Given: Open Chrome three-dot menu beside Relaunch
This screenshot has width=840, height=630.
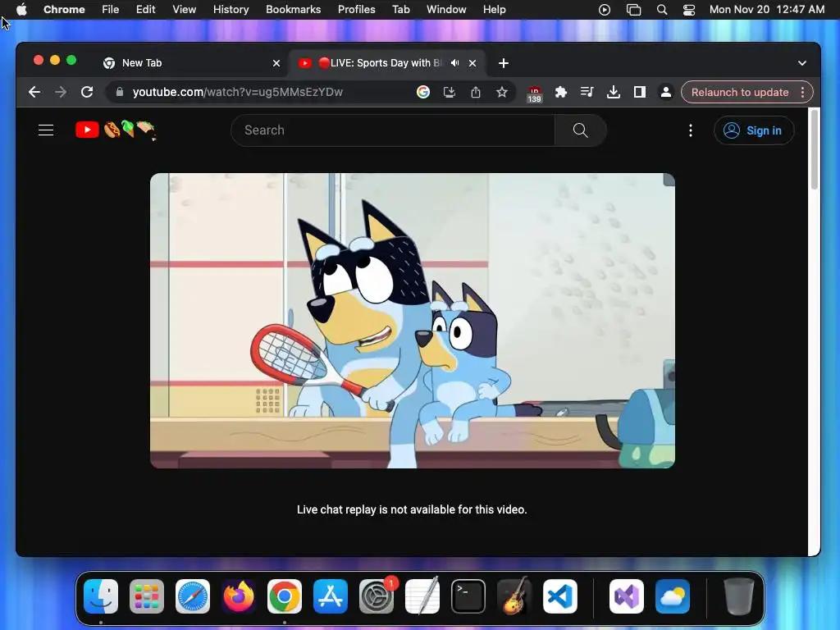Looking at the screenshot, I should coord(802,92).
